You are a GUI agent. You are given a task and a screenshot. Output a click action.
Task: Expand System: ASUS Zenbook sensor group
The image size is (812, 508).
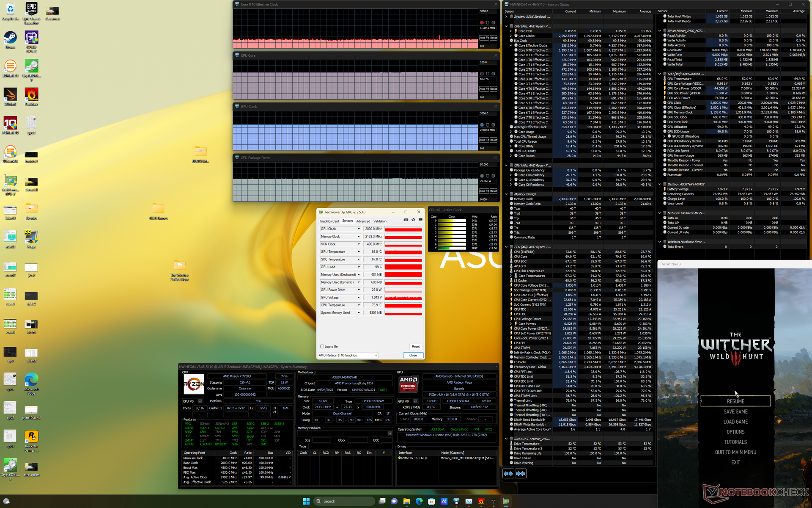(x=506, y=17)
